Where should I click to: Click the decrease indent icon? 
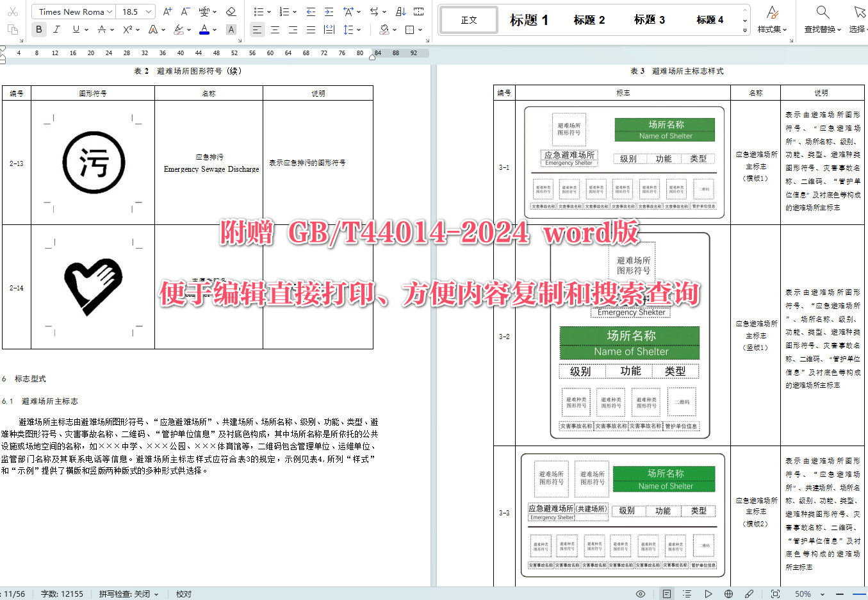pyautogui.click(x=309, y=11)
